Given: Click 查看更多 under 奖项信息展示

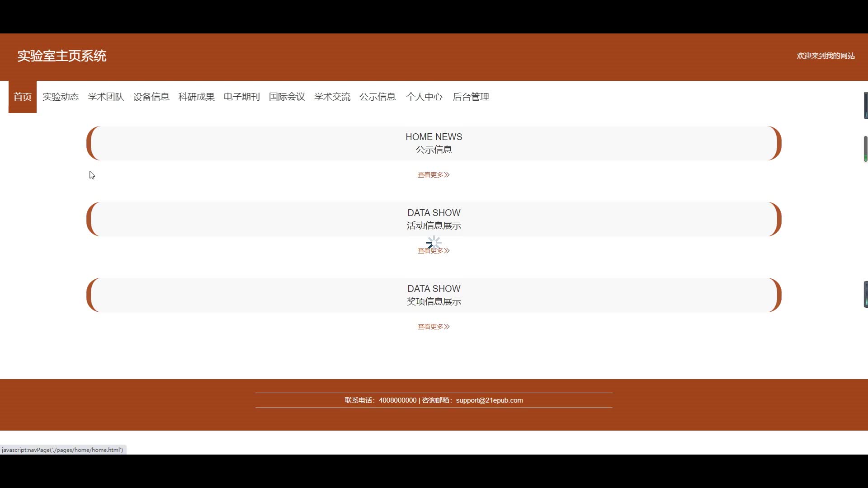Looking at the screenshot, I should coord(433,327).
